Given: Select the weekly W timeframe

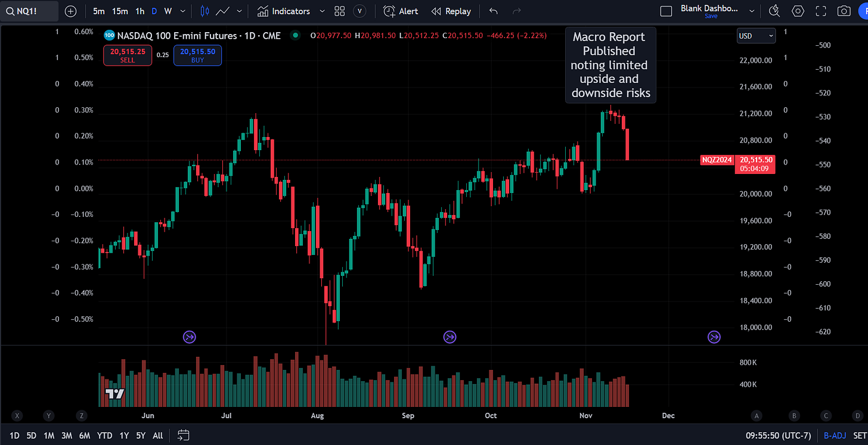Looking at the screenshot, I should click(168, 11).
